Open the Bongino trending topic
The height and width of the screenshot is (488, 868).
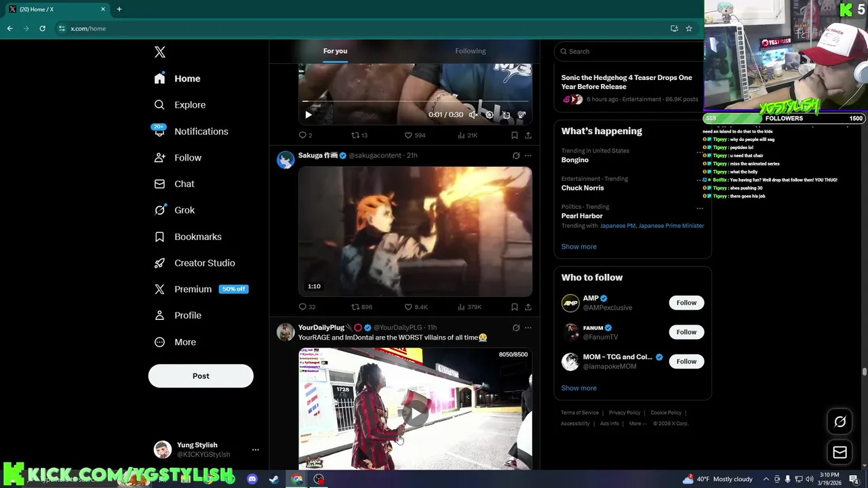pos(575,160)
